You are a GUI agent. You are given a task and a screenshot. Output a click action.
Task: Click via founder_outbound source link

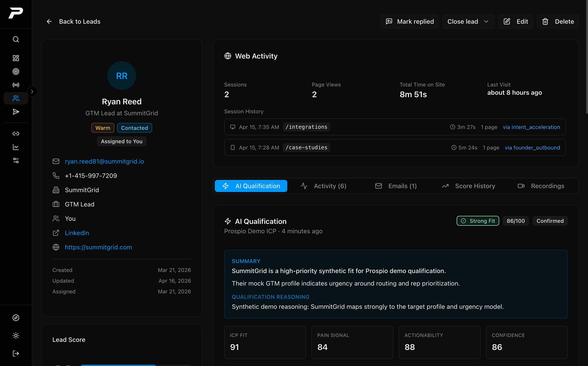[x=533, y=148]
